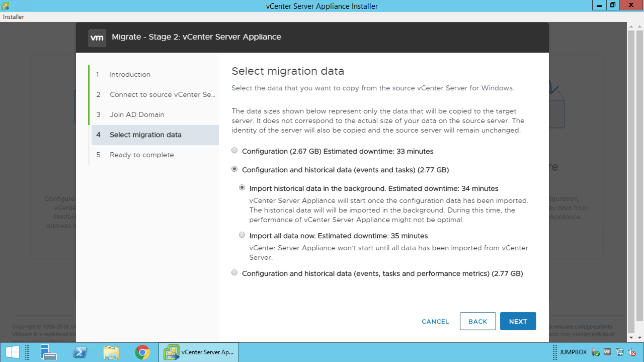Cancel the migration wizard
The image size is (644, 362).
click(435, 321)
